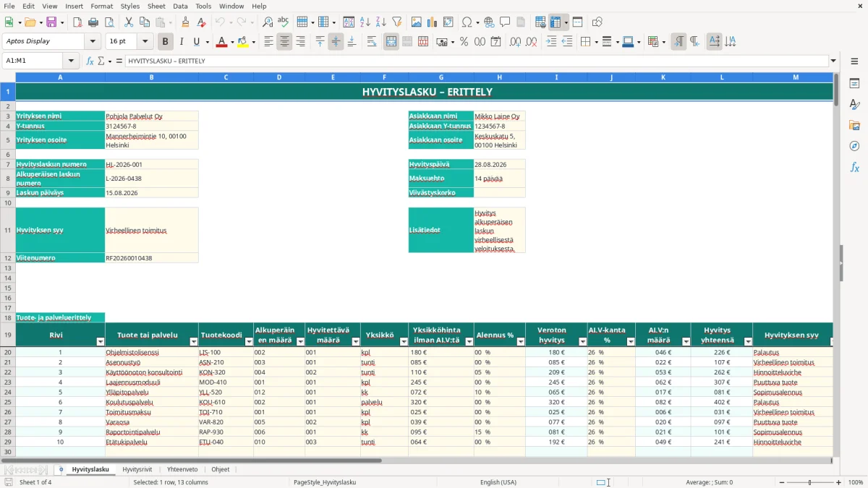Toggle Underline formatting
The height and width of the screenshot is (488, 868).
(197, 42)
